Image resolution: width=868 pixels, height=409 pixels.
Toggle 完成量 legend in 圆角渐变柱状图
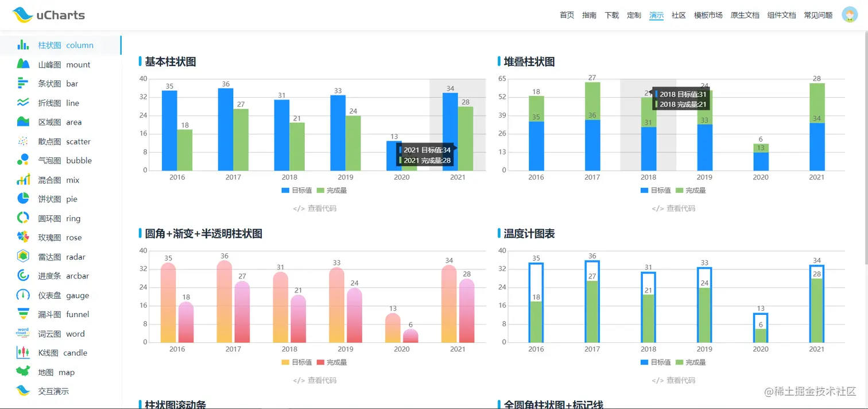(x=332, y=362)
